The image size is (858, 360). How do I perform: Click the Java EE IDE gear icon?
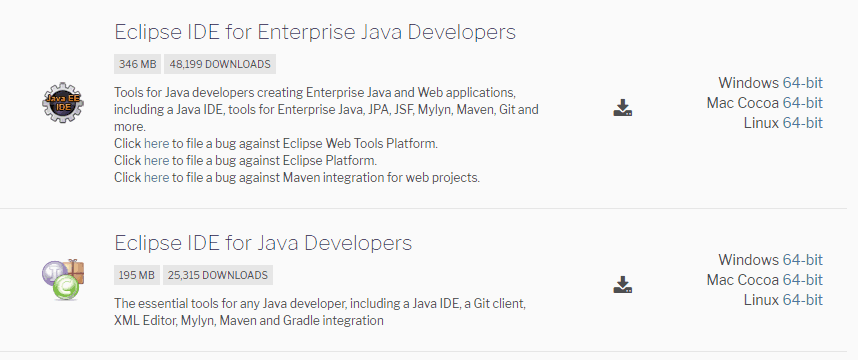point(63,102)
